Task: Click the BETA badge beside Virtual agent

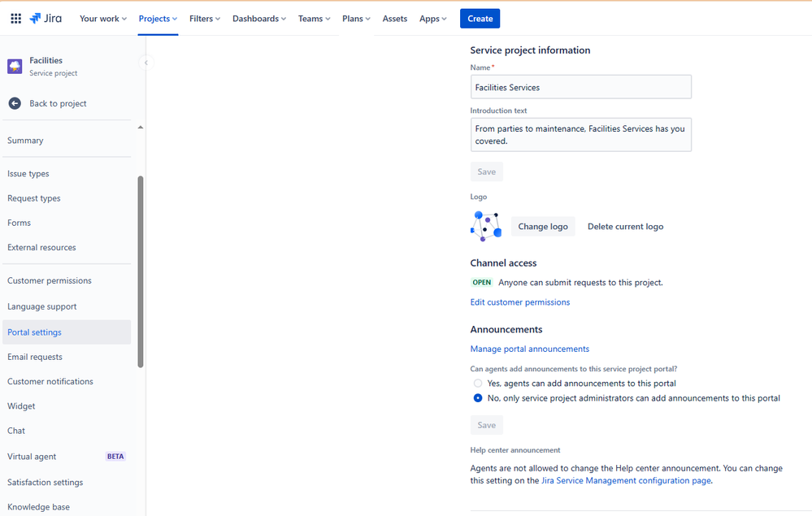Action: (x=115, y=457)
